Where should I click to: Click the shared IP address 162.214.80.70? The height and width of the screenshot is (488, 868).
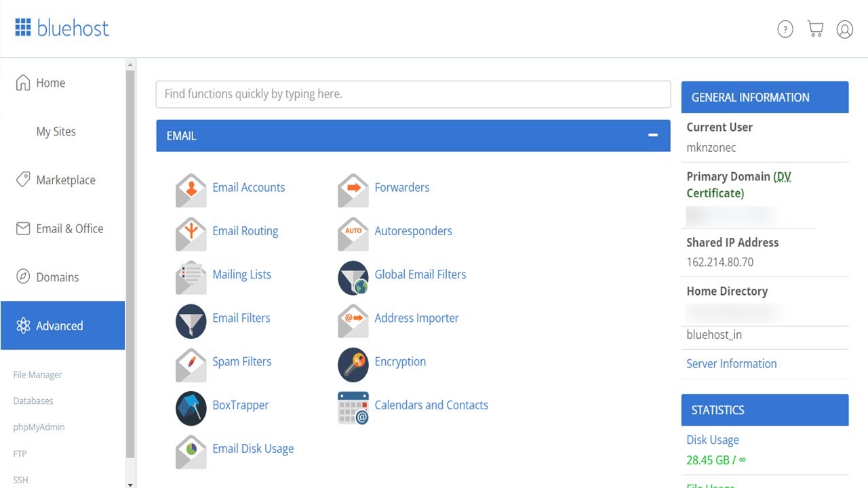click(x=720, y=262)
